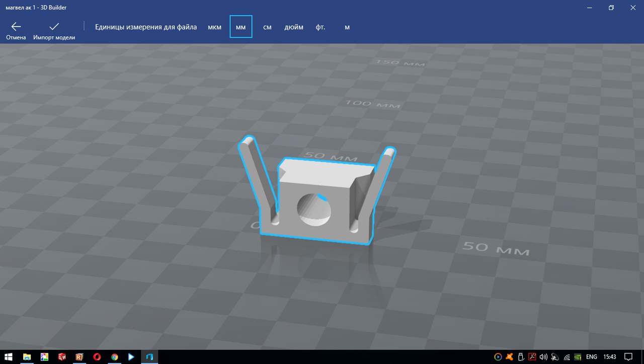Select мкм as file units

point(214,27)
